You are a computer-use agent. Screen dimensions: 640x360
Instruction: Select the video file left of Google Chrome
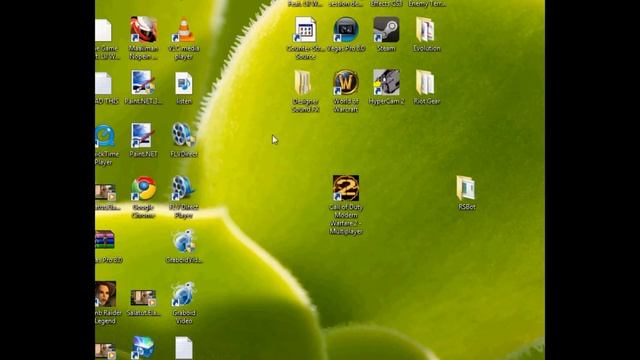[x=106, y=192]
